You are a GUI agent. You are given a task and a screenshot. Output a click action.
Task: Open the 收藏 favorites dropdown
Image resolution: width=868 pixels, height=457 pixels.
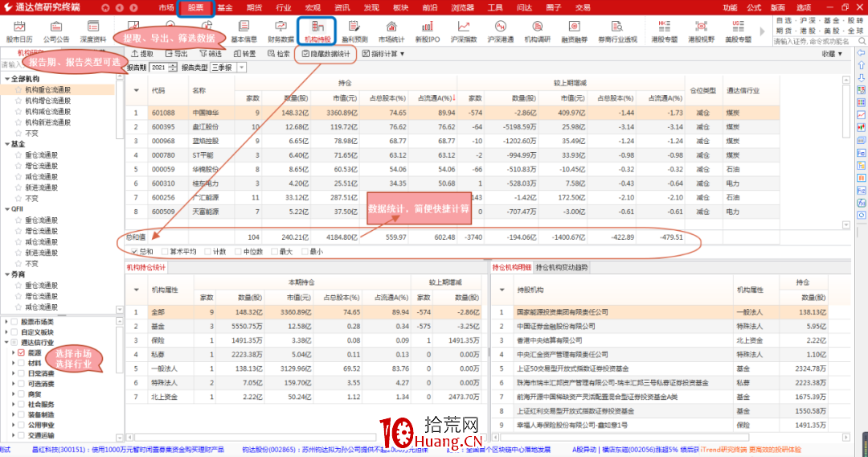point(832,54)
